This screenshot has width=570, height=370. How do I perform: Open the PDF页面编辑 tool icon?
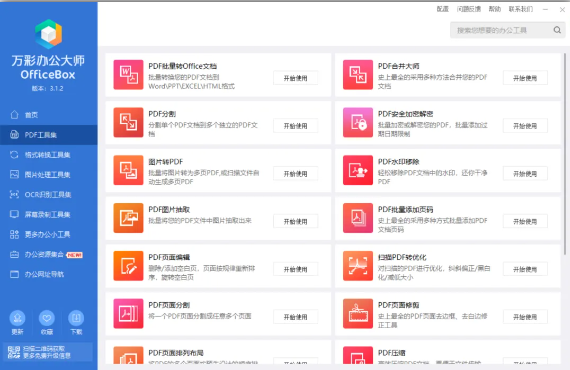click(x=128, y=266)
